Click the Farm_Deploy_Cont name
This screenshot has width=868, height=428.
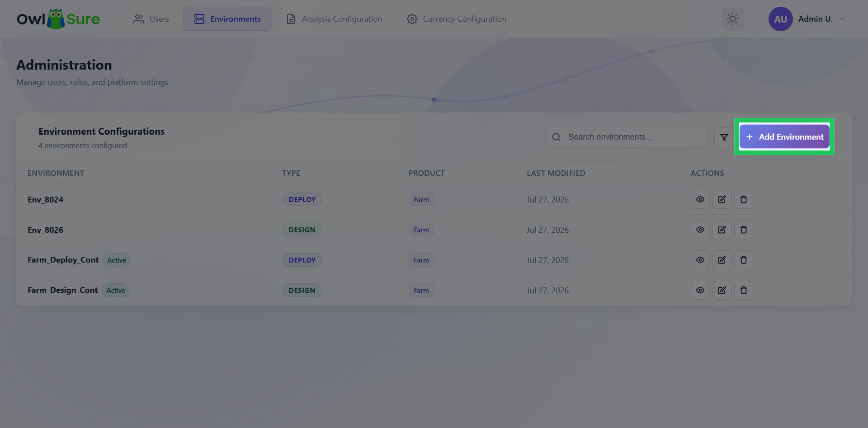click(63, 260)
